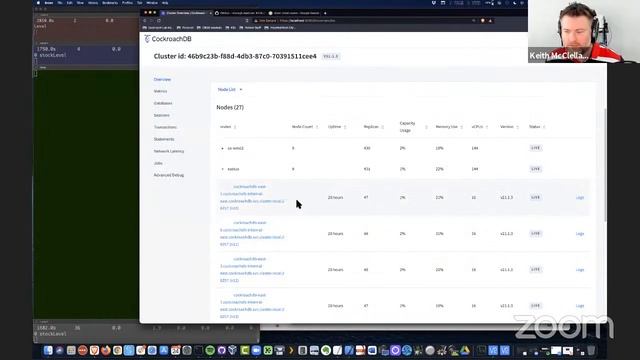Screen dimensions: 640x360
Task: Go to Network Latency page
Action: pos(169,151)
